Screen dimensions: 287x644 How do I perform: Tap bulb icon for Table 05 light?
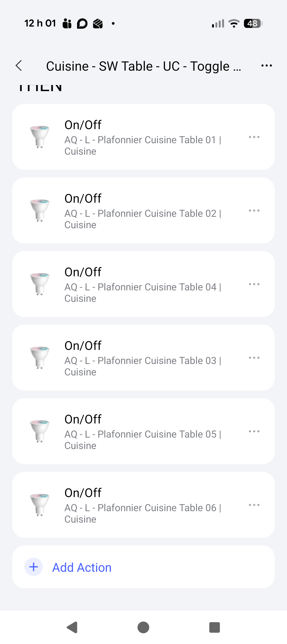pos(40,431)
